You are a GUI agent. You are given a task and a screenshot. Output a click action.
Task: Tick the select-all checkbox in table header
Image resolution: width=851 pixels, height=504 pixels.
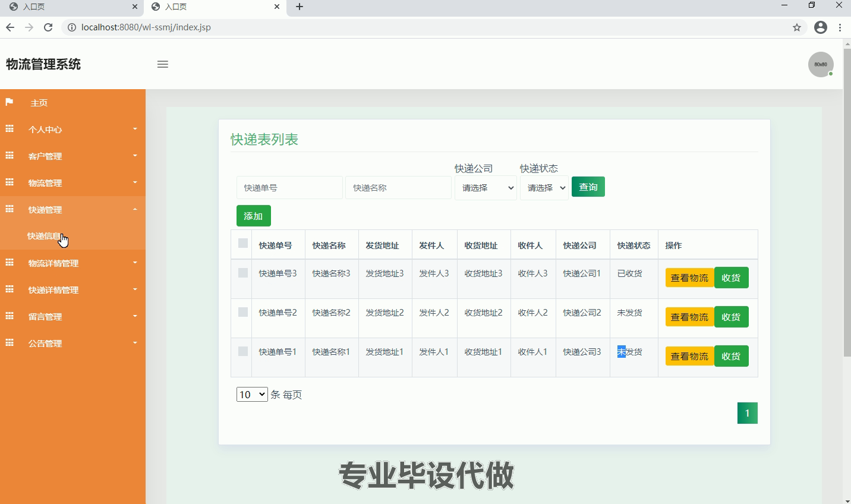pyautogui.click(x=243, y=243)
